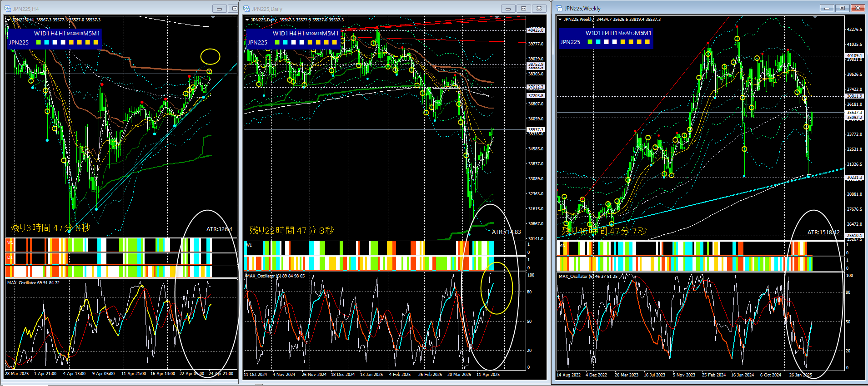Click the JPN225 symbol label in Weekly panel

570,42
